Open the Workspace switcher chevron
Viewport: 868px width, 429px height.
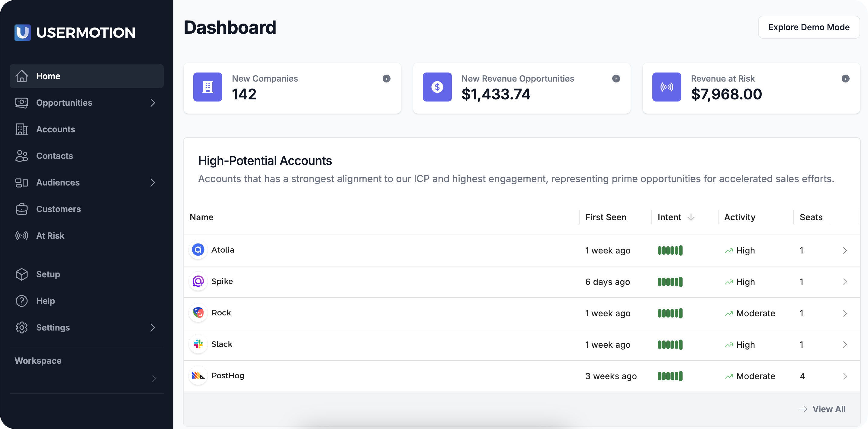154,379
